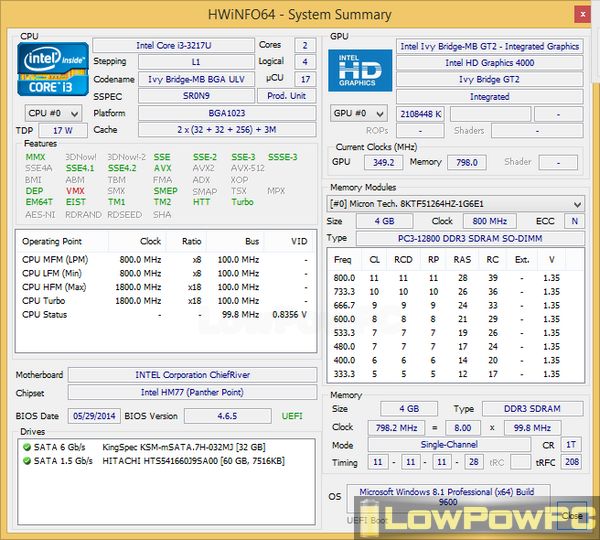
Task: Click the BIOS date 05/29/2014
Action: coord(94,416)
